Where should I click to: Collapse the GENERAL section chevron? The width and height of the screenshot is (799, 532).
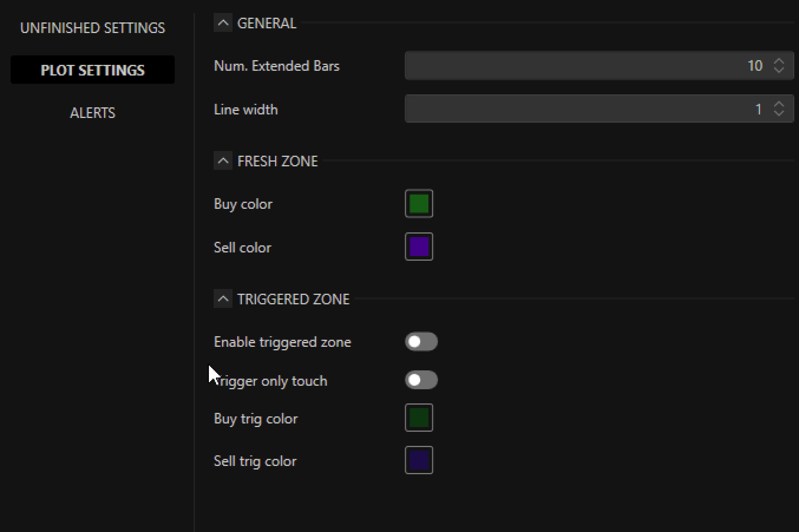pos(223,23)
